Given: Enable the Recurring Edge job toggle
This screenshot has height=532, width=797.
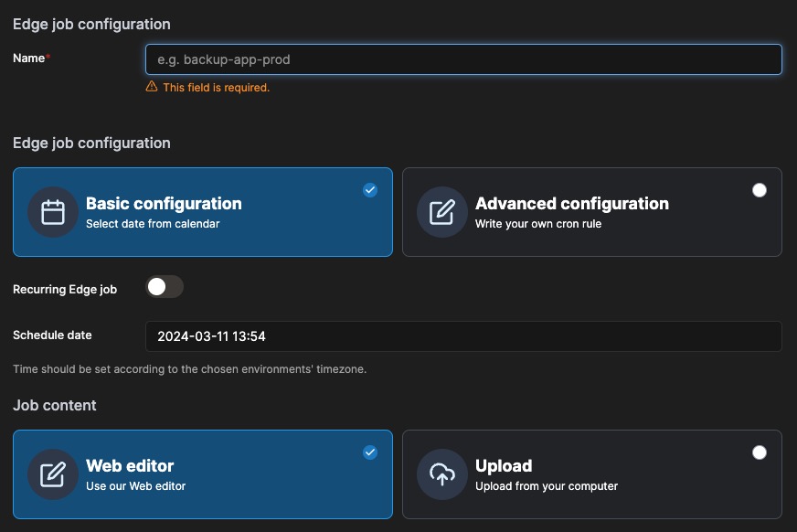Looking at the screenshot, I should tap(165, 287).
